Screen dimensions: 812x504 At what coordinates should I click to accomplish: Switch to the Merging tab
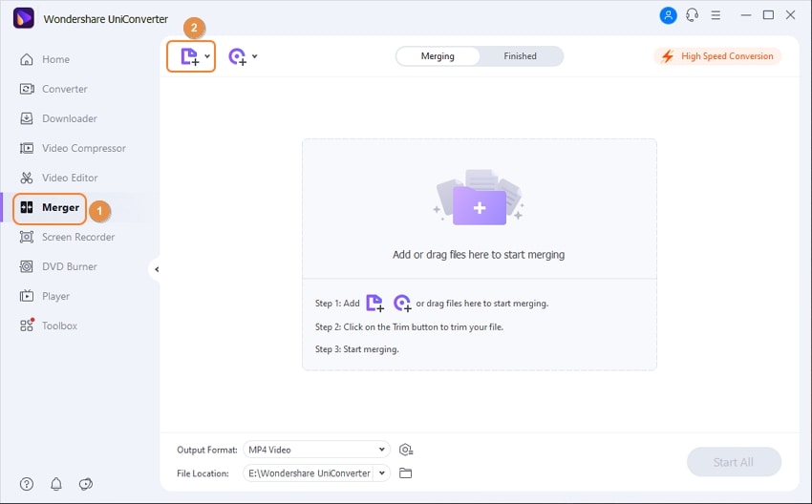pyautogui.click(x=438, y=56)
